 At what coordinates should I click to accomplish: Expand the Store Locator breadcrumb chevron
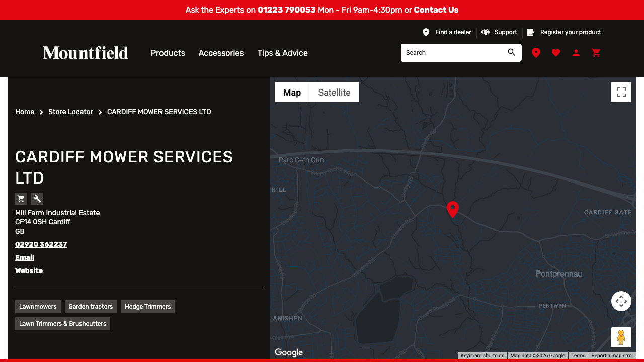tap(100, 112)
